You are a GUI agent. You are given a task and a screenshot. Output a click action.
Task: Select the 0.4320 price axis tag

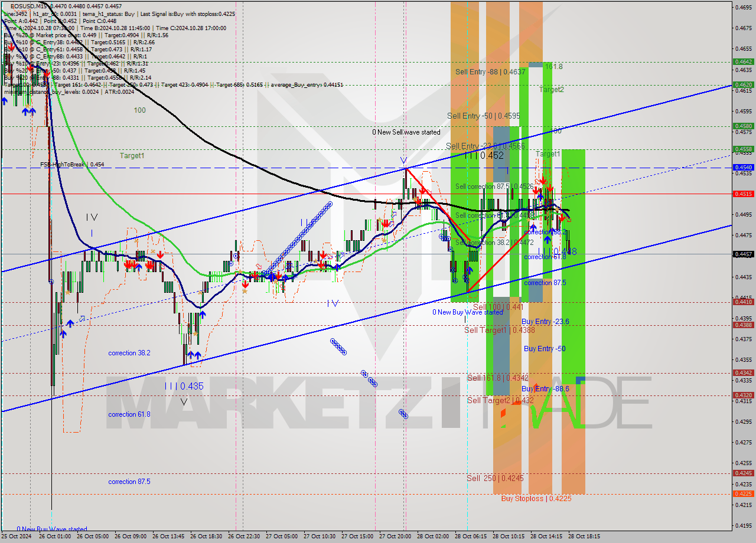pos(743,395)
